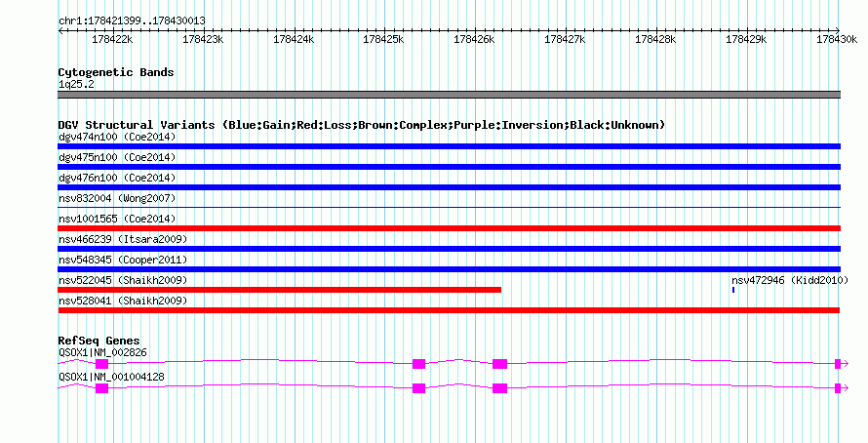Click the 178423k ruler label

tap(203, 39)
